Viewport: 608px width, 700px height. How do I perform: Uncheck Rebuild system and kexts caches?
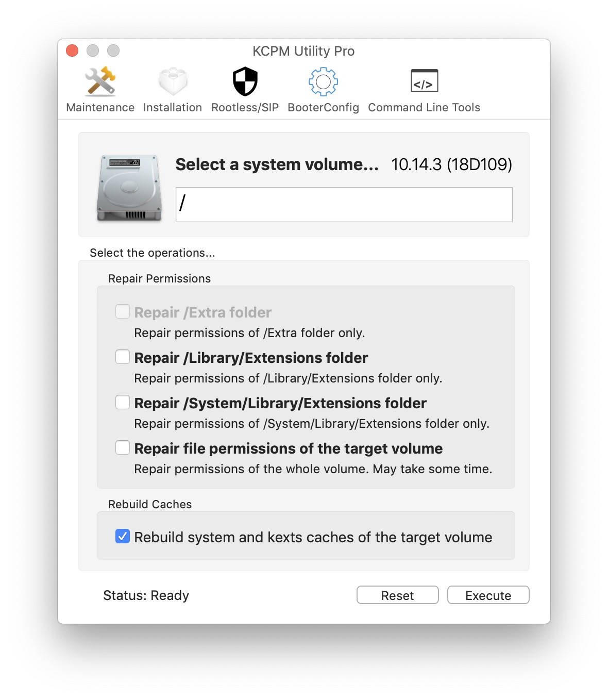(x=123, y=536)
